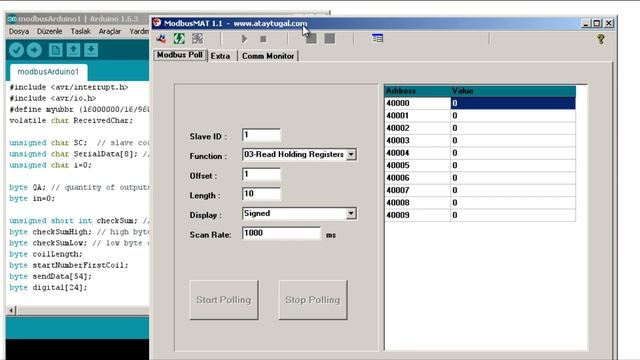Click ModbusMAT title bar application icon

157,23
